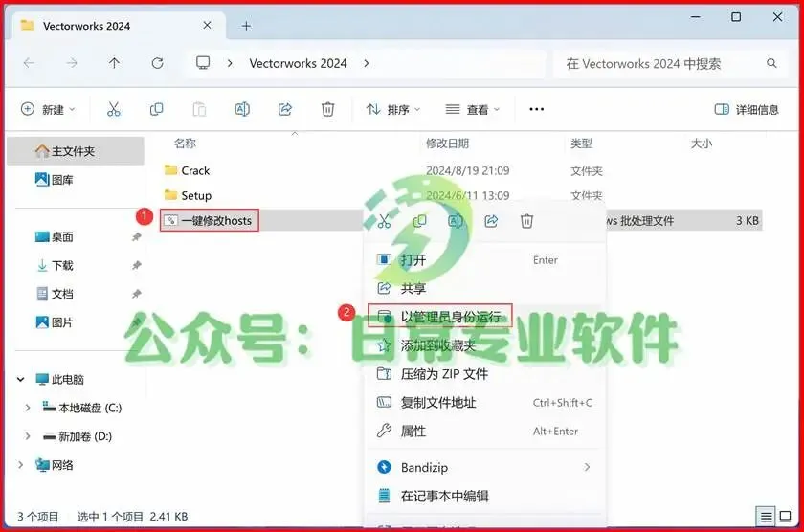
Task: Go back with the left arrow button
Action: point(30,63)
